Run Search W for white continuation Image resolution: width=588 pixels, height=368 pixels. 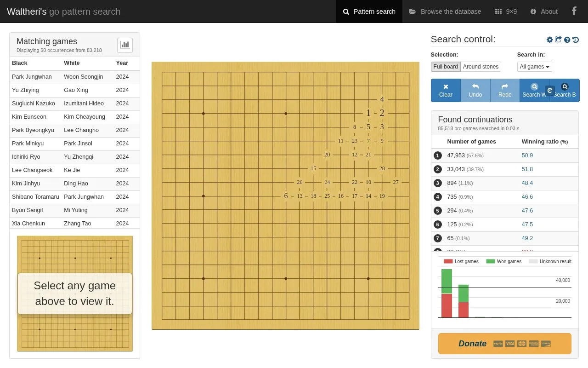click(x=533, y=90)
